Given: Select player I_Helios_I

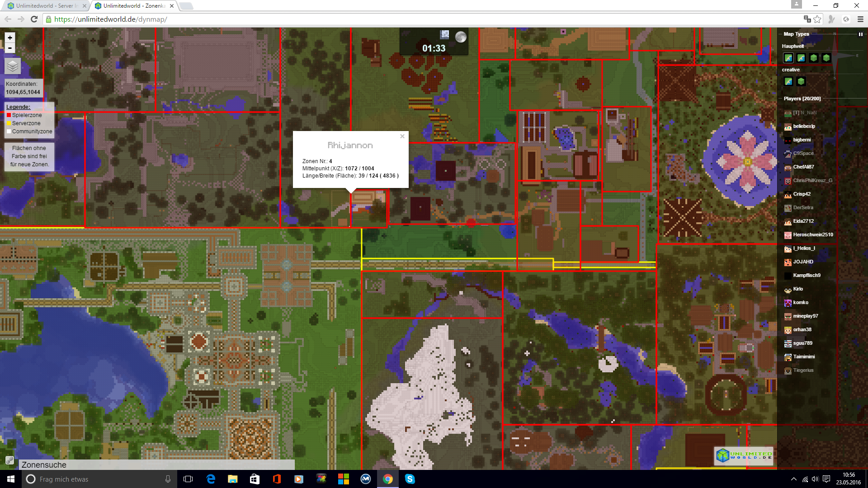Looking at the screenshot, I should click(x=804, y=249).
